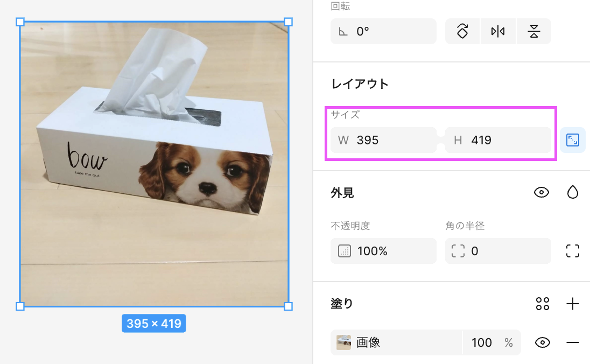Image resolution: width=590 pixels, height=364 pixels.
Task: Flip the image vertically
Action: [533, 31]
